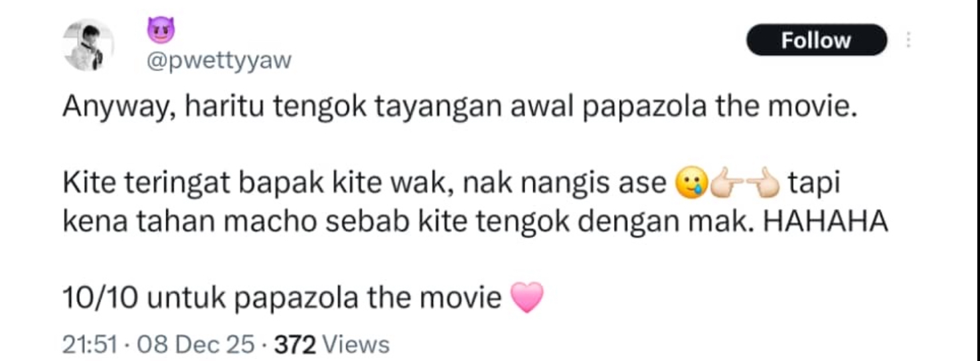Click the word "Anyway," in the tweet
Image resolution: width=980 pixels, height=361 pixels.
tap(119, 107)
